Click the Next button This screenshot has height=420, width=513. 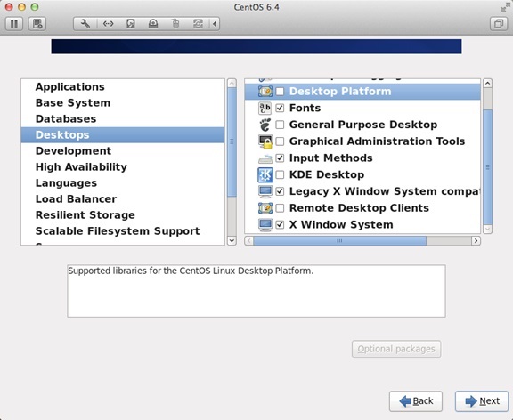pos(482,401)
